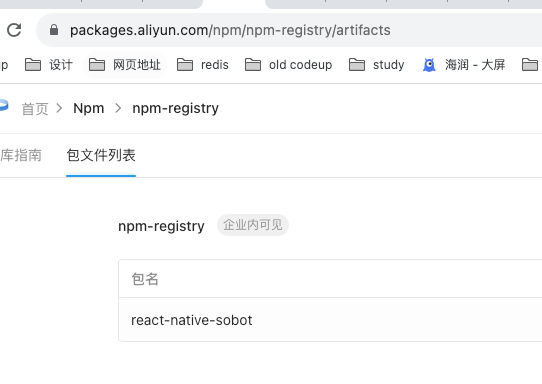
Task: Click the 企业内可见 visibility tag
Action: pyautogui.click(x=253, y=225)
